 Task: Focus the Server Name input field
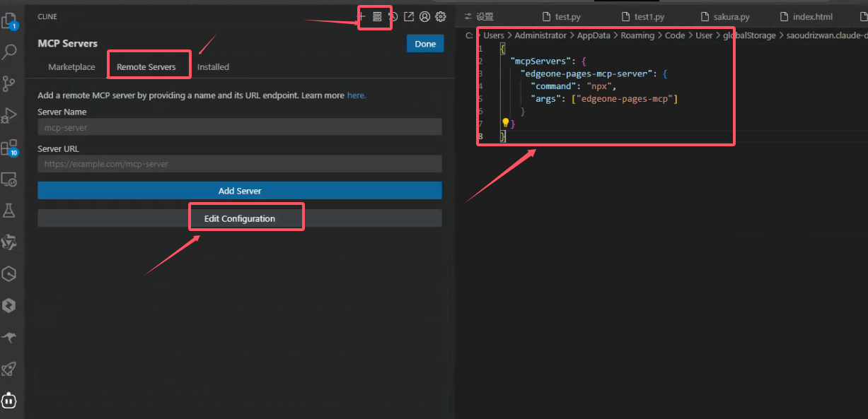(240, 127)
